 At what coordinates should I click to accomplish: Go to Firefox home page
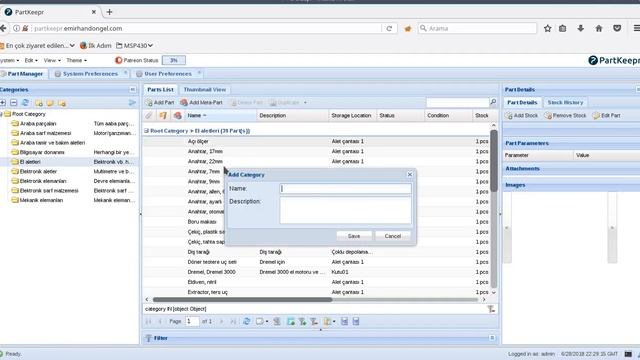[x=599, y=28]
